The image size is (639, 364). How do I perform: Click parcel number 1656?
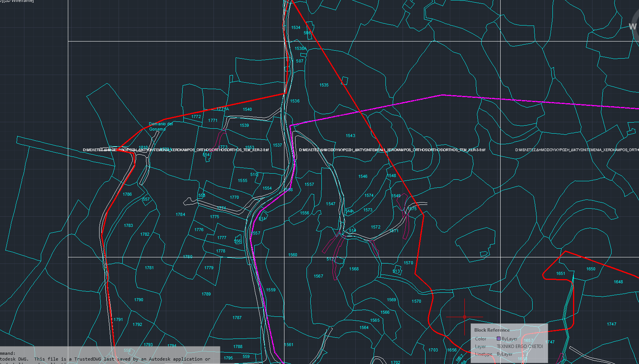click(x=452, y=350)
